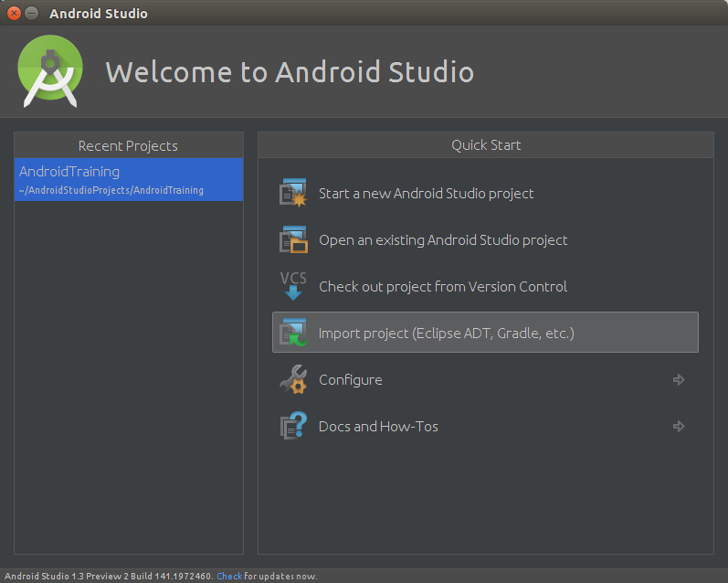The width and height of the screenshot is (728, 583).
Task: Import project (Eclipse ADT, Gradle, etc.)
Action: pyautogui.click(x=485, y=332)
